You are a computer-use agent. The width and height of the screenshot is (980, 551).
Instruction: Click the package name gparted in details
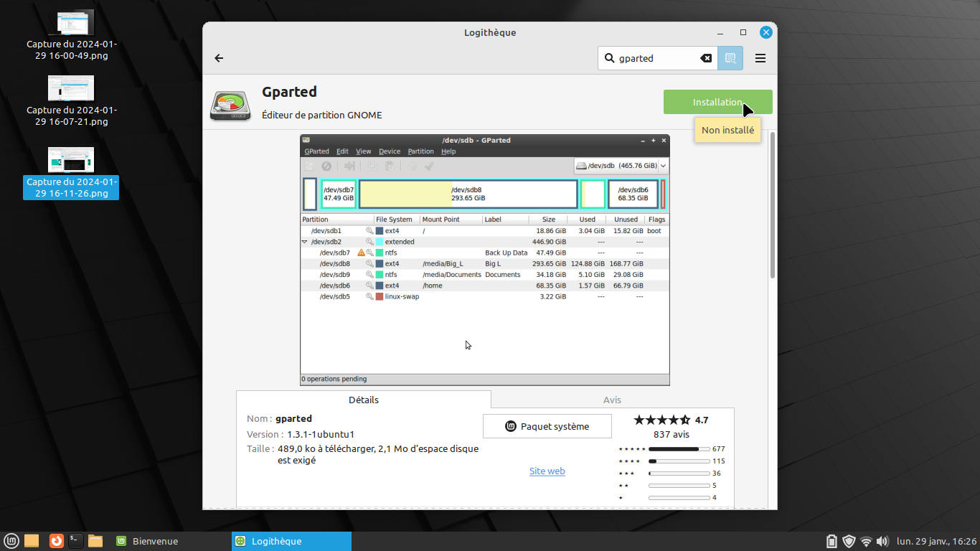[x=293, y=419]
